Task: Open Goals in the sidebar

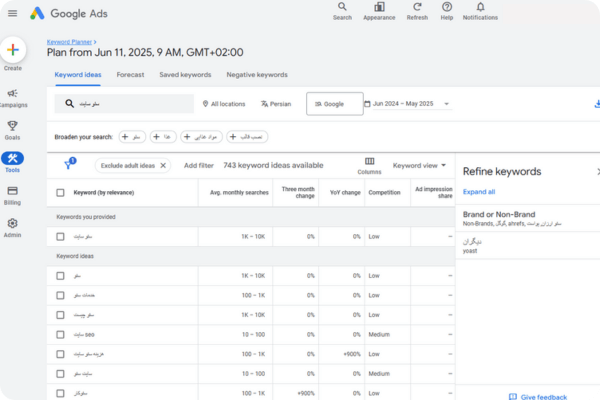Action: 13,131
